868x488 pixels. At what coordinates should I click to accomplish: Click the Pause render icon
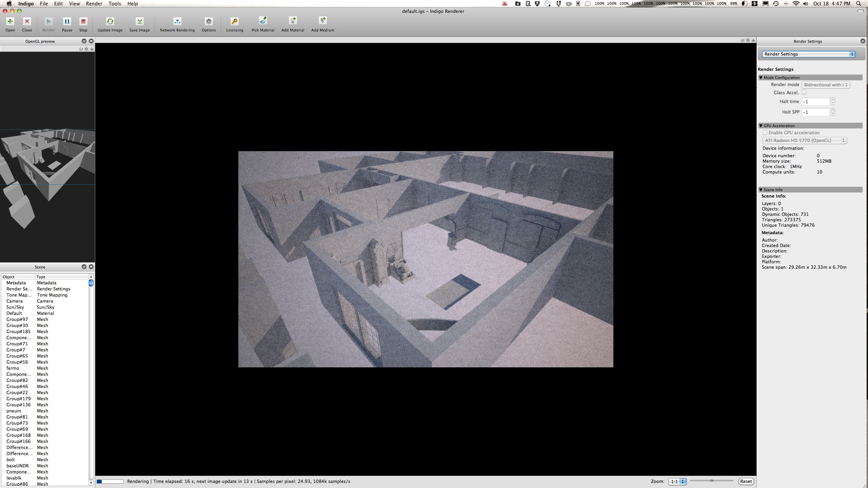67,22
